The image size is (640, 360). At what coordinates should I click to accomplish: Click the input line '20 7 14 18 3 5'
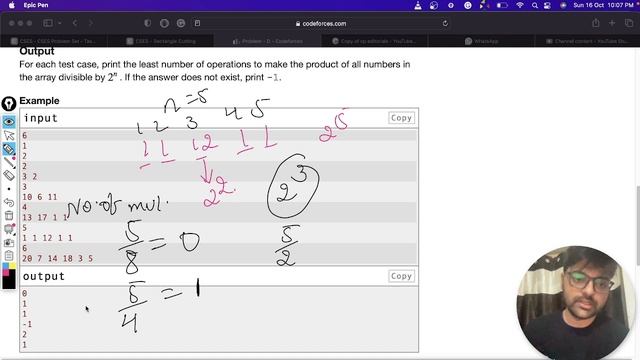[58, 258]
